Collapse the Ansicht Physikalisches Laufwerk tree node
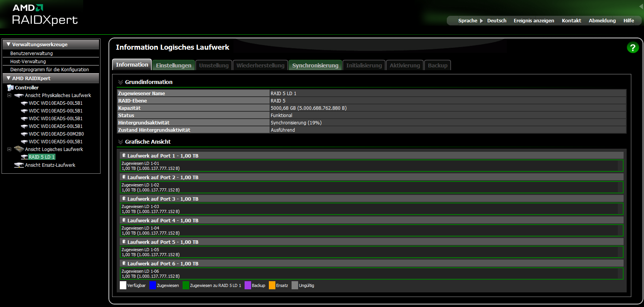Viewport: 644px width, 307px height. point(9,96)
